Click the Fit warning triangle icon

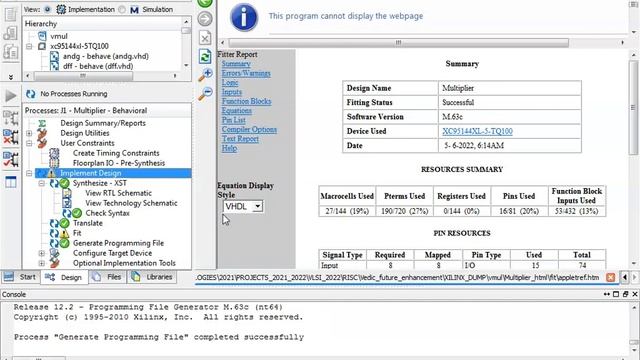[64, 233]
